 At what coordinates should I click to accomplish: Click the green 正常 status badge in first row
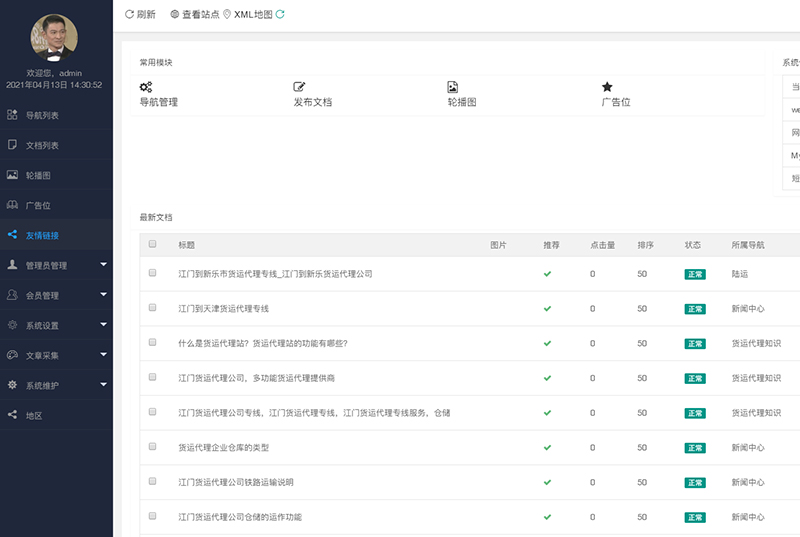coord(695,274)
